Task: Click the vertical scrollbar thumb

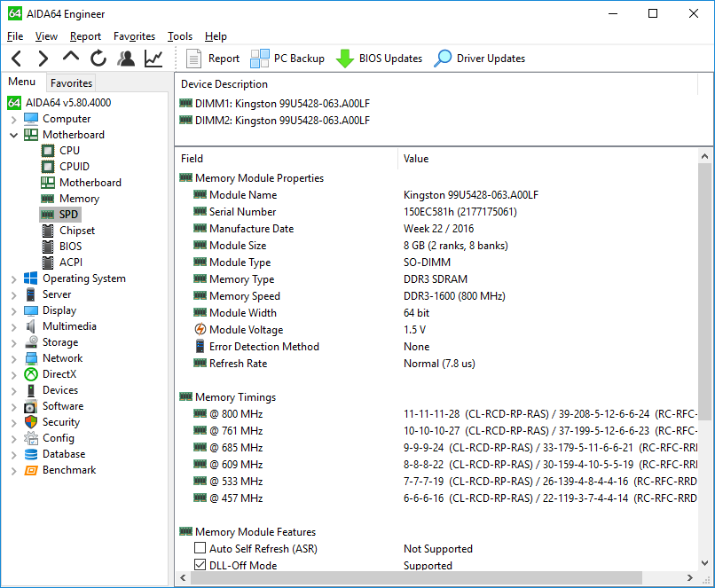Action: coord(704,292)
